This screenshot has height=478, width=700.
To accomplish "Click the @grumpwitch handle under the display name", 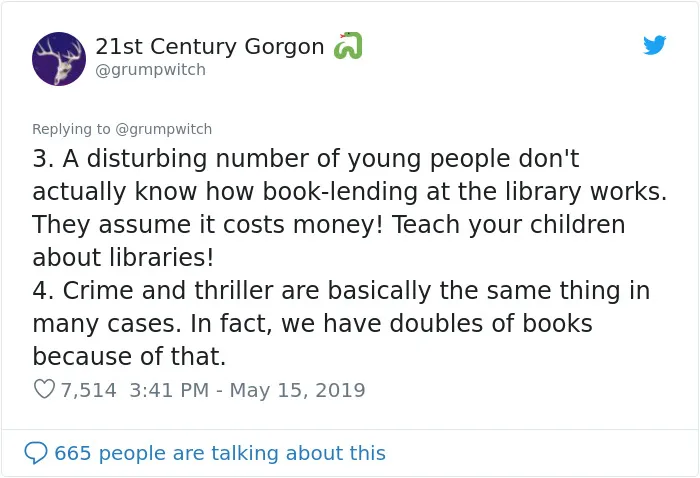I will coord(150,70).
